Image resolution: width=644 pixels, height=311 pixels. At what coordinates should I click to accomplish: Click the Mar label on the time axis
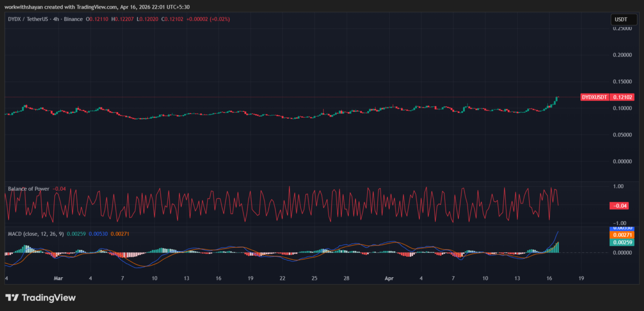(58, 278)
